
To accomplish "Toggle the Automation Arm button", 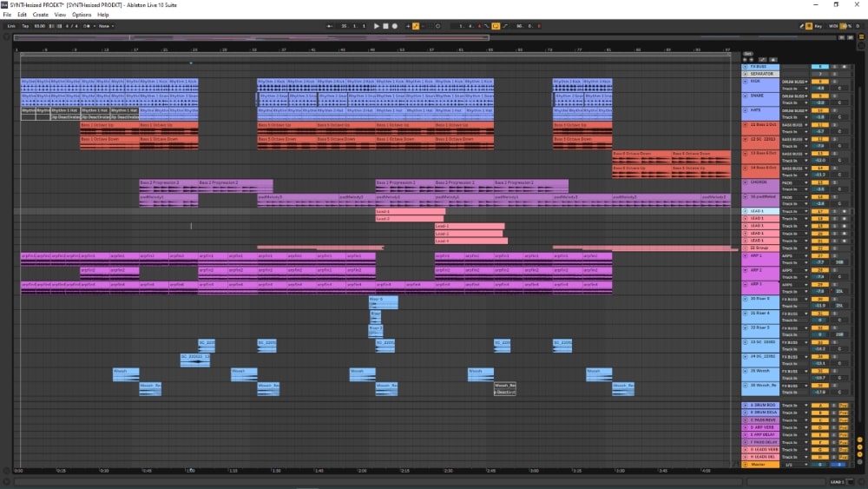I will point(417,26).
